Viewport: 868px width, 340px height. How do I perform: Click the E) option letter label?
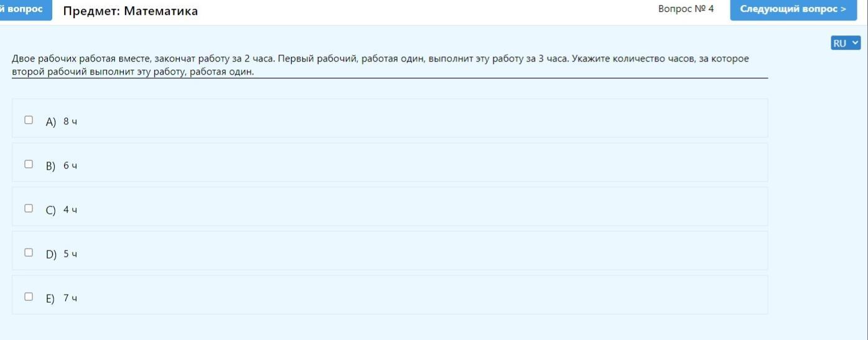50,298
